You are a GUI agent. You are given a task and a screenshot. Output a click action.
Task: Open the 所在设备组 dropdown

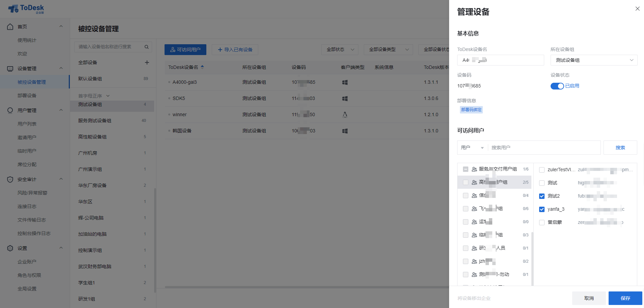pyautogui.click(x=594, y=60)
